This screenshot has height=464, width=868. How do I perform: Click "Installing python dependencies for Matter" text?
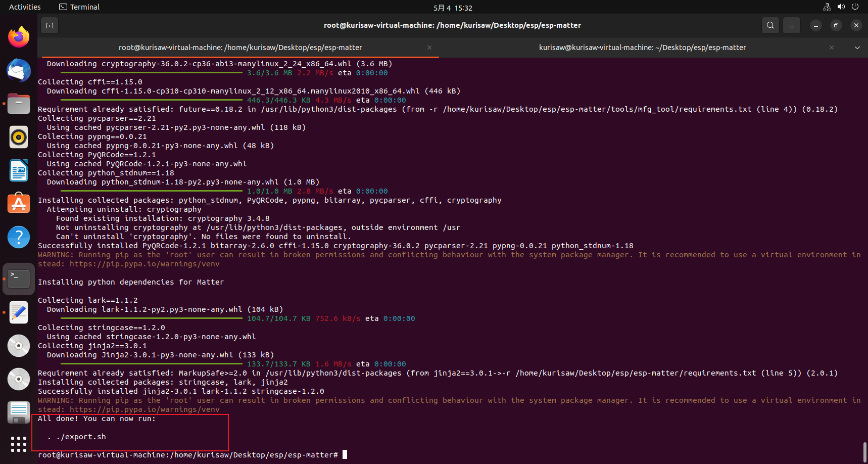(x=131, y=282)
